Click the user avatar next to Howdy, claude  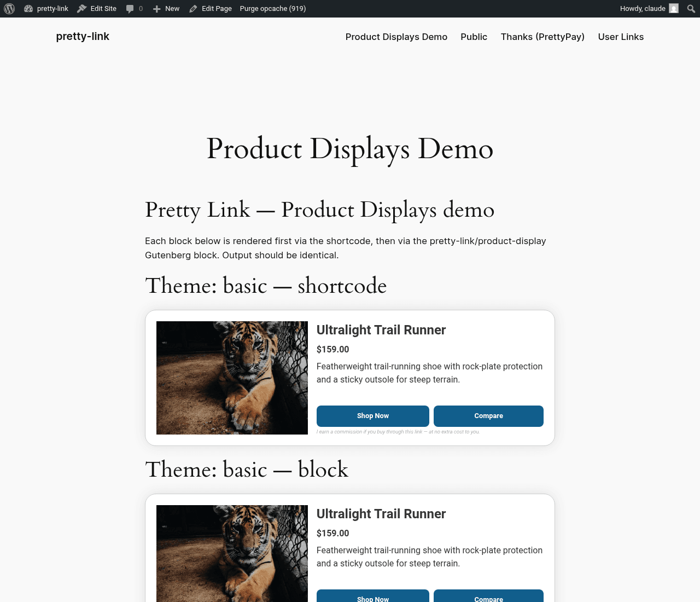click(674, 9)
